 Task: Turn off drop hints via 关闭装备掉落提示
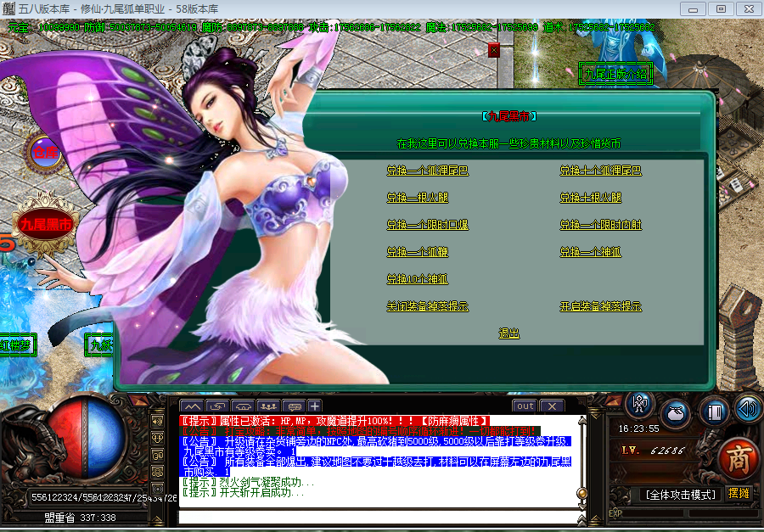pos(427,306)
